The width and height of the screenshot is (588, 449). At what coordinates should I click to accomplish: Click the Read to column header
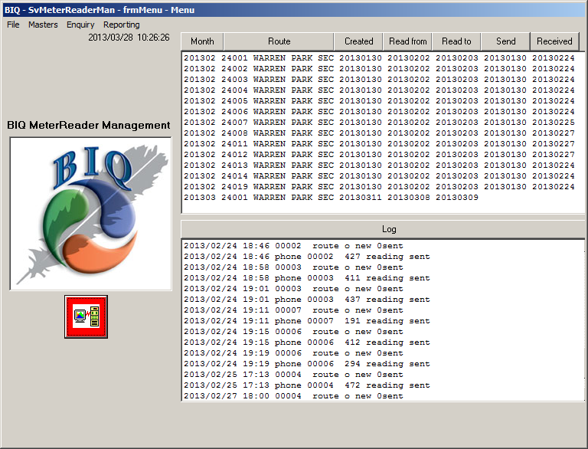click(x=456, y=41)
